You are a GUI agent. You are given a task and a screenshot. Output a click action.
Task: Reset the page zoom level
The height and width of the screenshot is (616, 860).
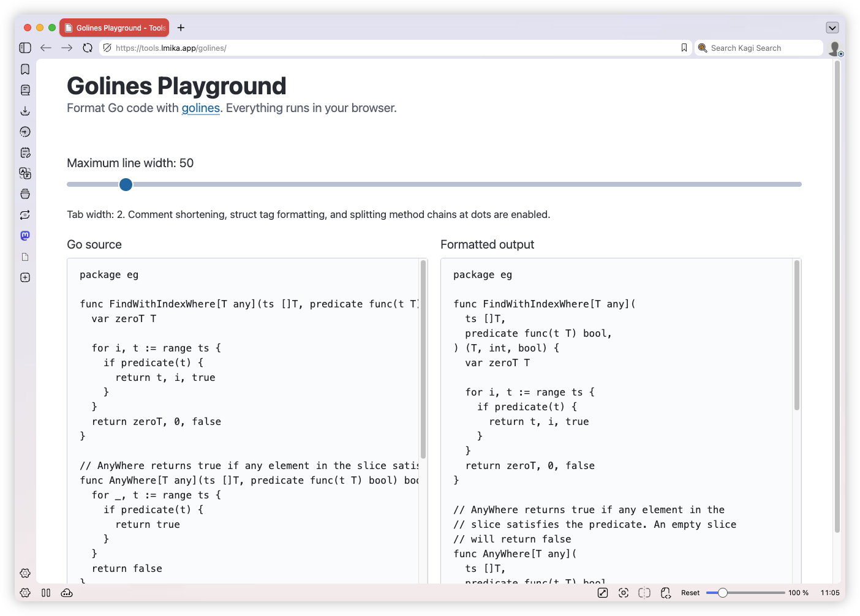(690, 593)
